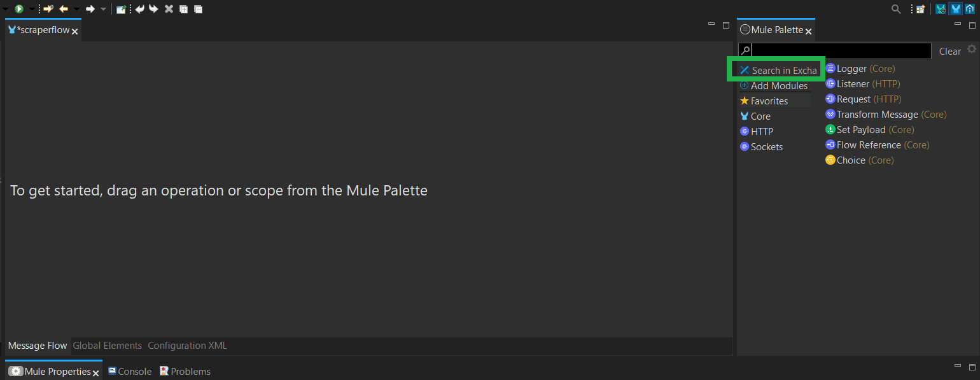Viewport: 980px width, 380px height.
Task: Switch to the Mule Debug perspective
Action: [x=941, y=9]
